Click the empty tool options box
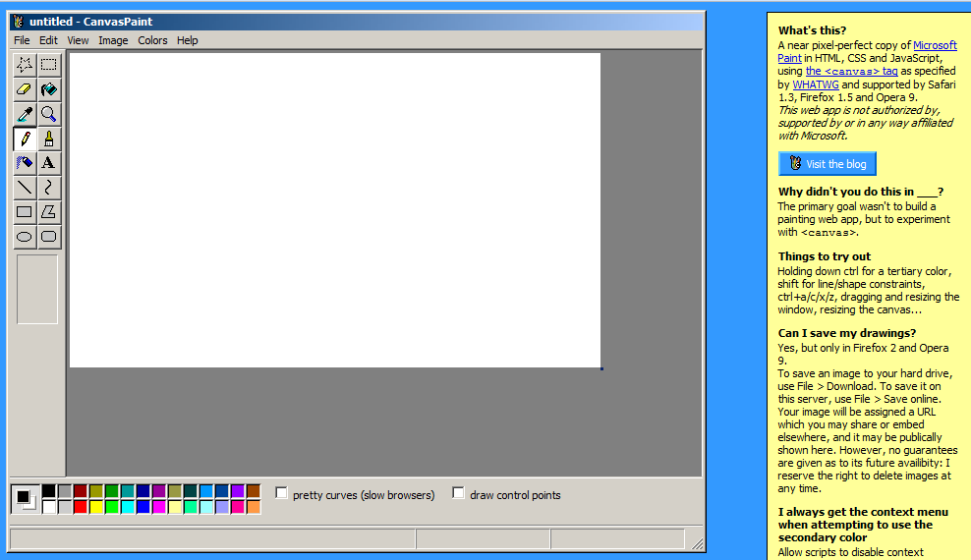Image resolution: width=971 pixels, height=560 pixels. [x=37, y=290]
